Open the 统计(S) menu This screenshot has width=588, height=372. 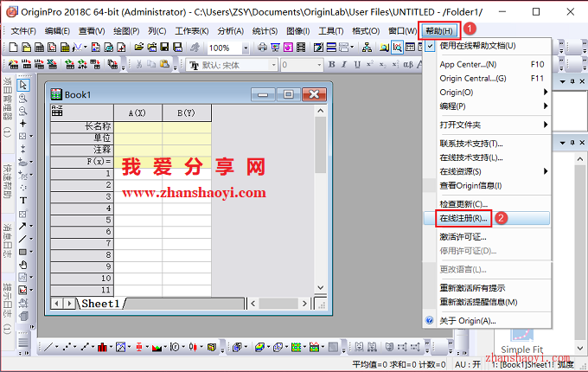click(x=265, y=31)
